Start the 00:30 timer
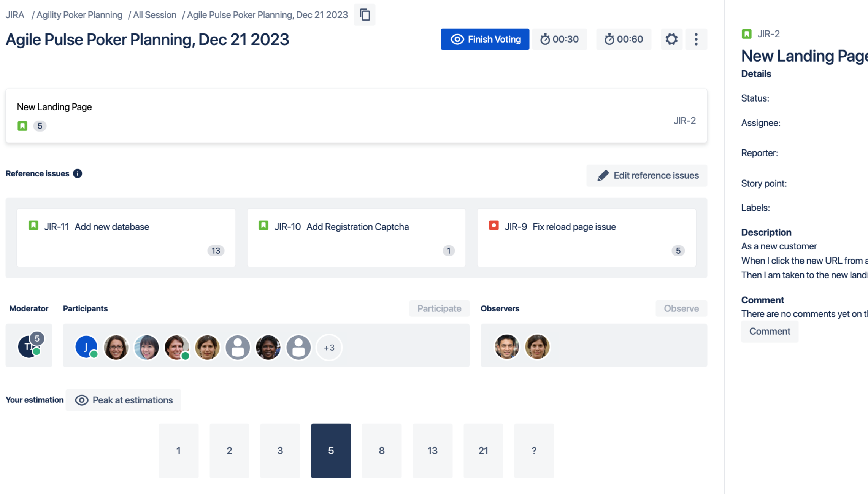 coord(559,39)
